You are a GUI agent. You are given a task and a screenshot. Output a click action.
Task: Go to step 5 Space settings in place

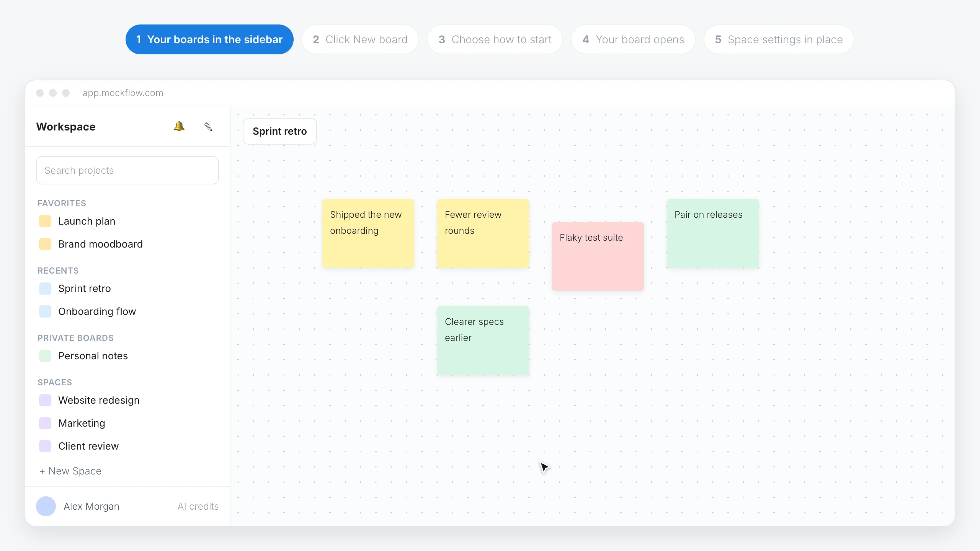click(x=779, y=39)
